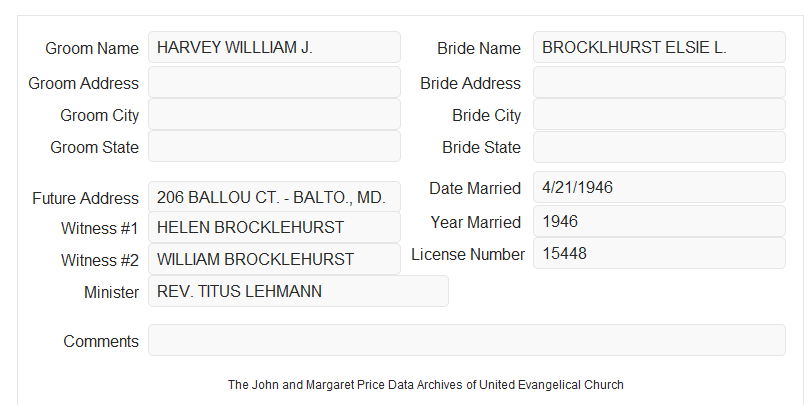Click the Date Married field showing 4/21/1946
This screenshot has width=805, height=405.
[x=659, y=187]
